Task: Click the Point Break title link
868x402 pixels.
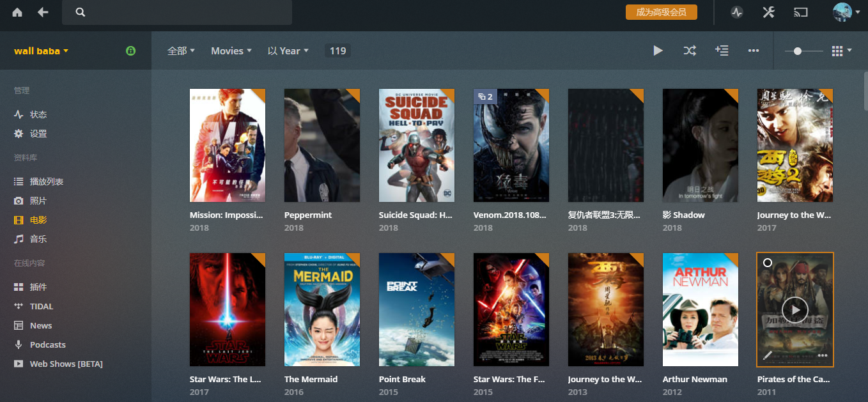Action: coord(402,379)
